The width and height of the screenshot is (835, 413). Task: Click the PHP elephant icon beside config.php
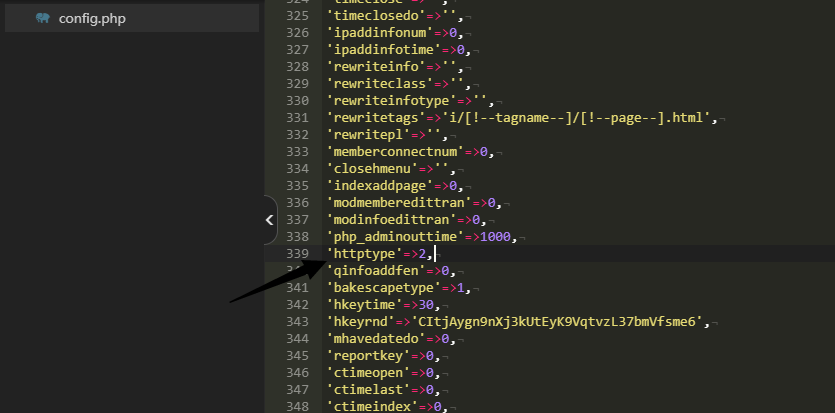pyautogui.click(x=43, y=19)
